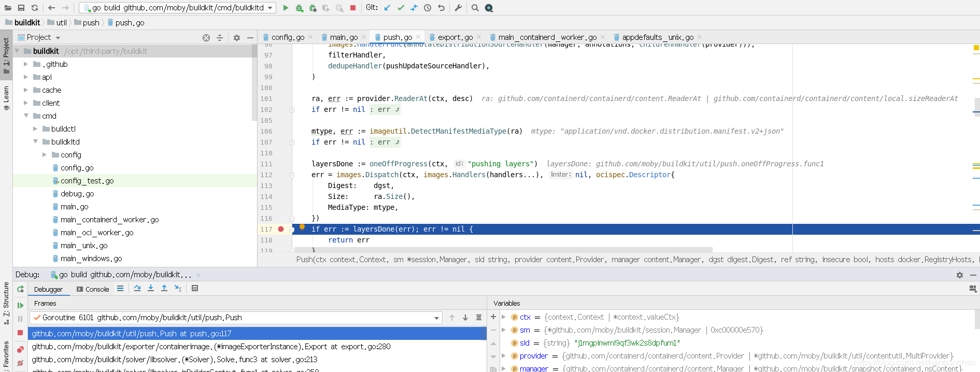Open settings wrench icon
The height and width of the screenshot is (372, 980).
tap(458, 8)
